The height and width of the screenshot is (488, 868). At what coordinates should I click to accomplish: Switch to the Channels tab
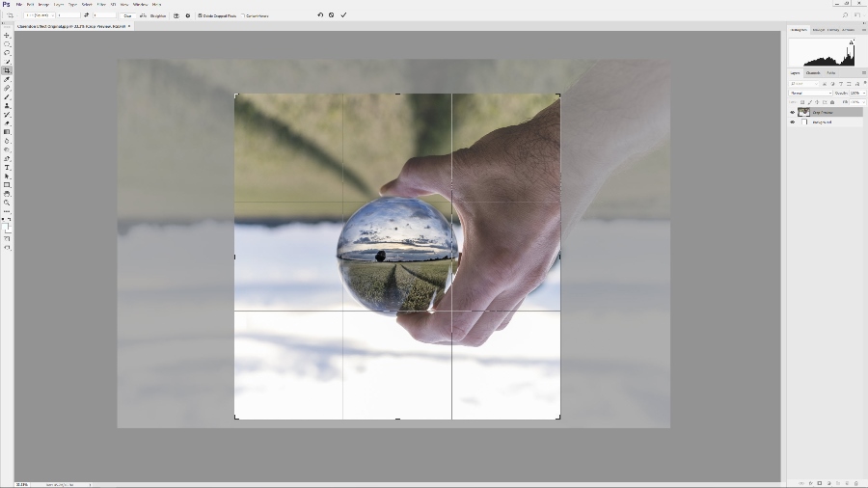click(x=813, y=73)
